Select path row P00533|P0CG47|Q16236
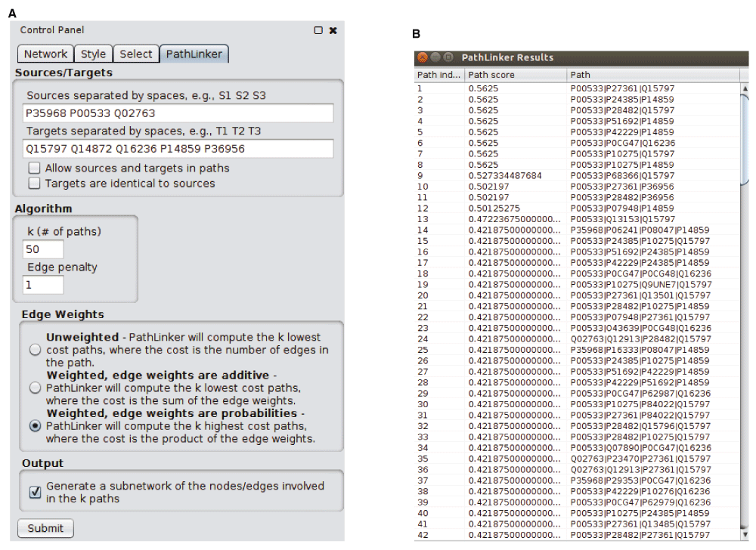The height and width of the screenshot is (550, 756). pos(577,143)
